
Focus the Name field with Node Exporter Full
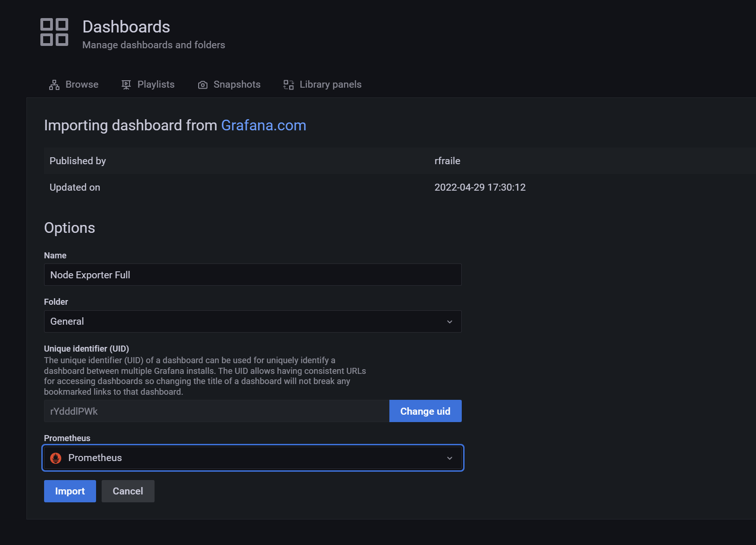pyautogui.click(x=253, y=275)
